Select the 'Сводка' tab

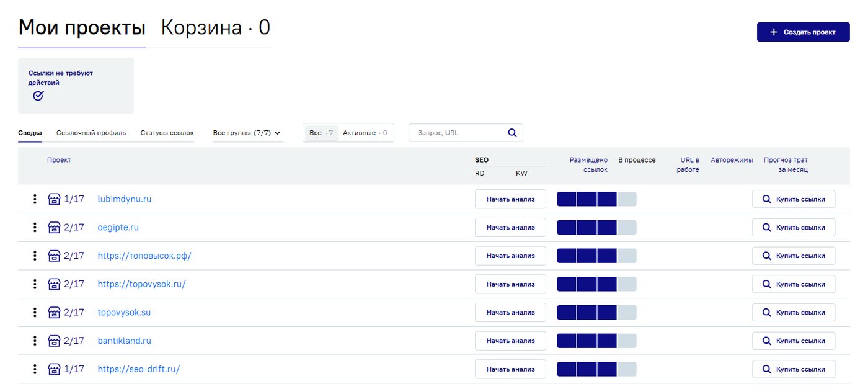point(30,133)
